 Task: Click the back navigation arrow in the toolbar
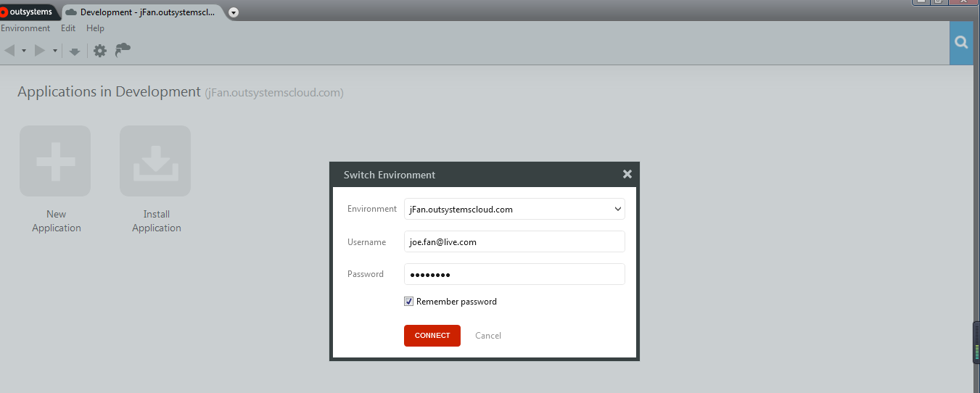pos(9,50)
